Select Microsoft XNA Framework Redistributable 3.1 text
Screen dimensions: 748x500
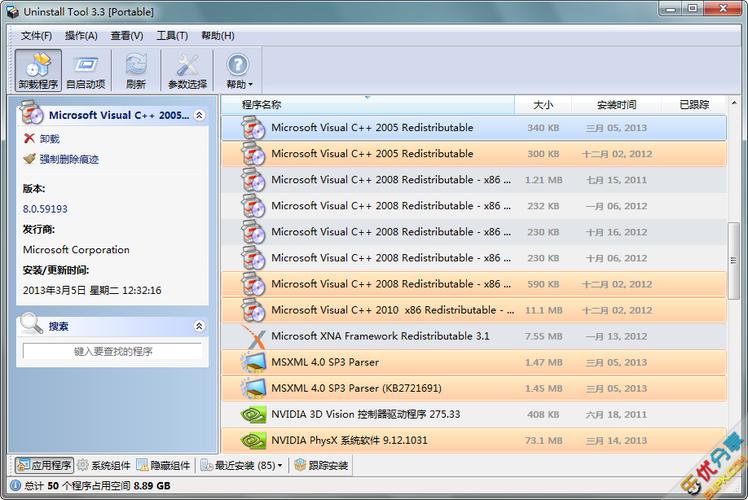380,336
